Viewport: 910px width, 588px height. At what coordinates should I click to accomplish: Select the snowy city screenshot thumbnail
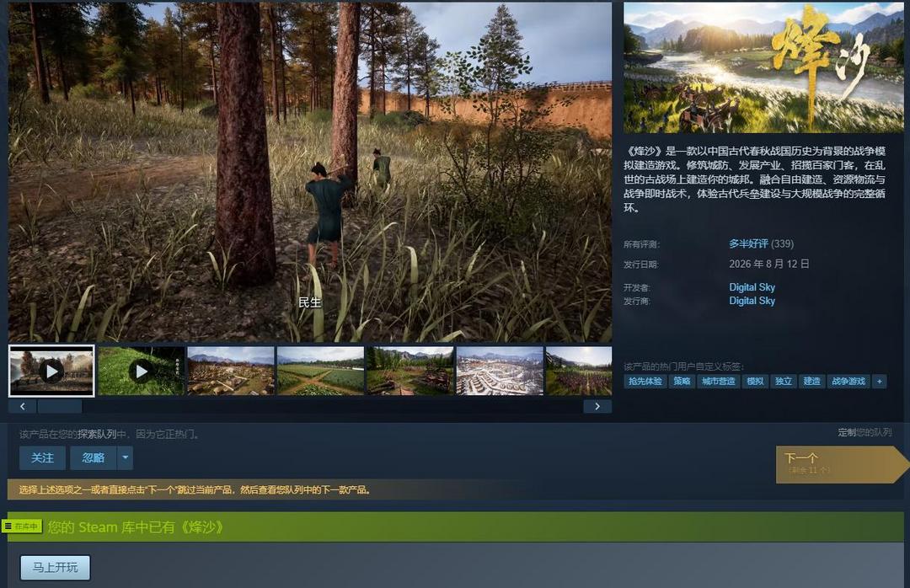coord(500,371)
